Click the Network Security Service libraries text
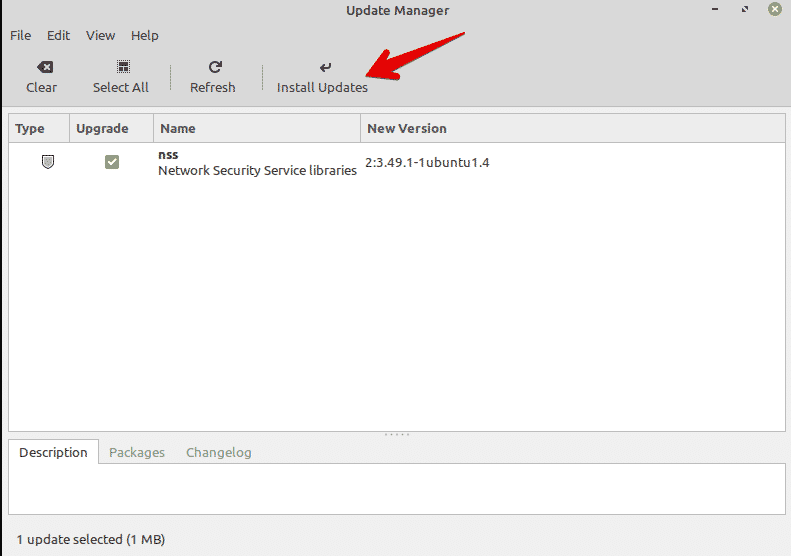 (257, 171)
